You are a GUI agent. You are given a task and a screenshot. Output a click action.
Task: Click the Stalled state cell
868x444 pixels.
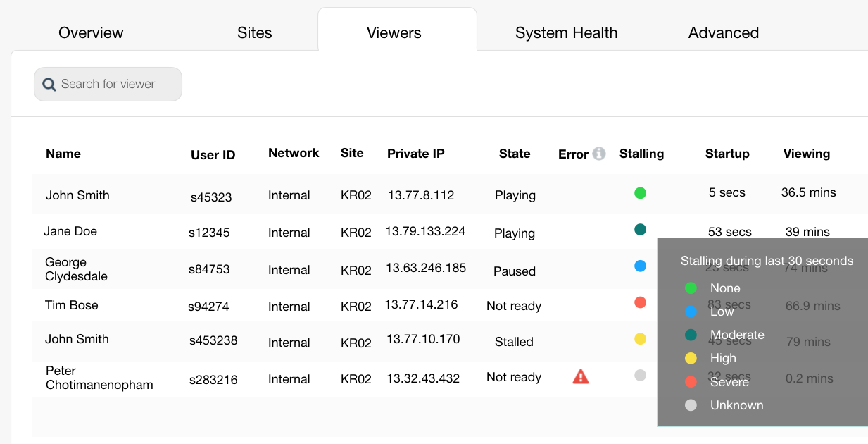tap(514, 342)
